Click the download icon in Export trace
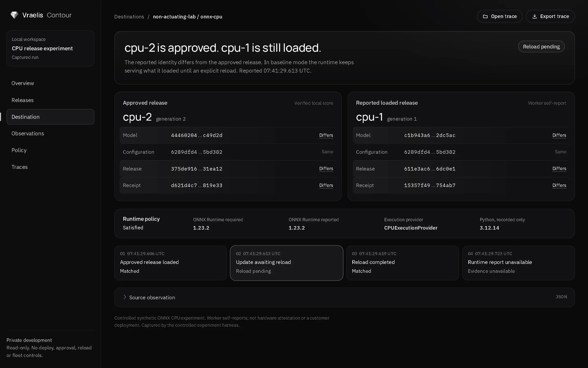 (535, 16)
